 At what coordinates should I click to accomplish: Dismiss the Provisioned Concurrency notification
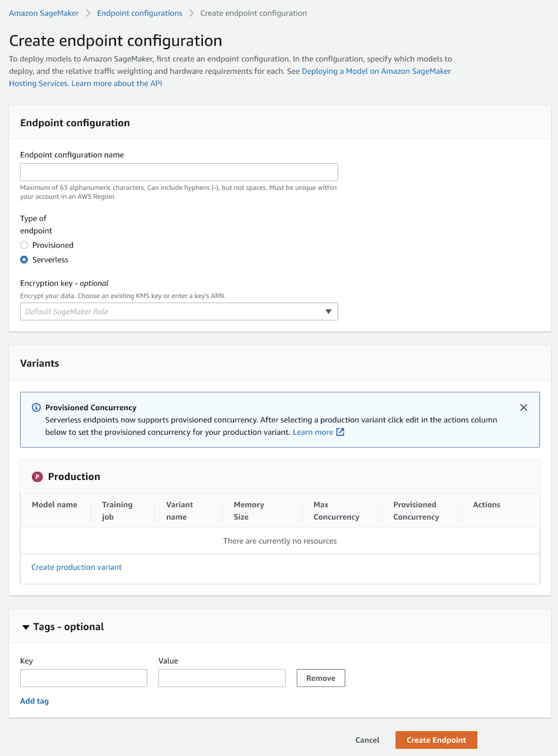tap(524, 407)
